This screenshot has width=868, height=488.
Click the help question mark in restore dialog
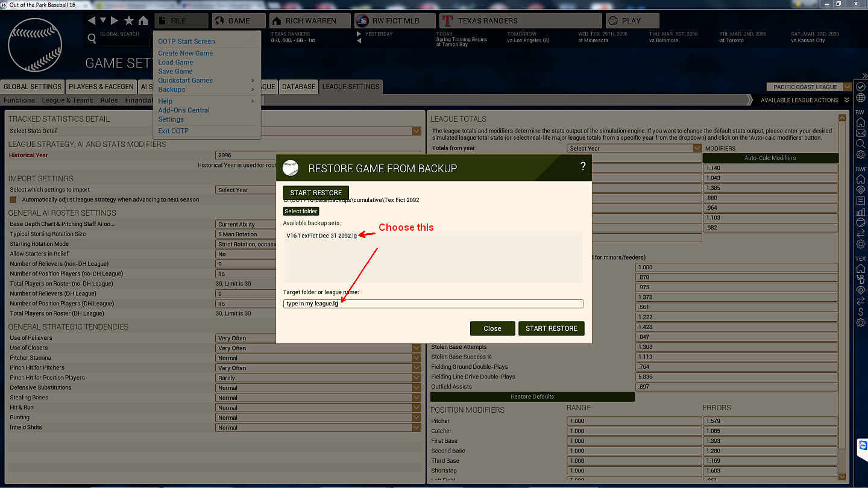(583, 166)
